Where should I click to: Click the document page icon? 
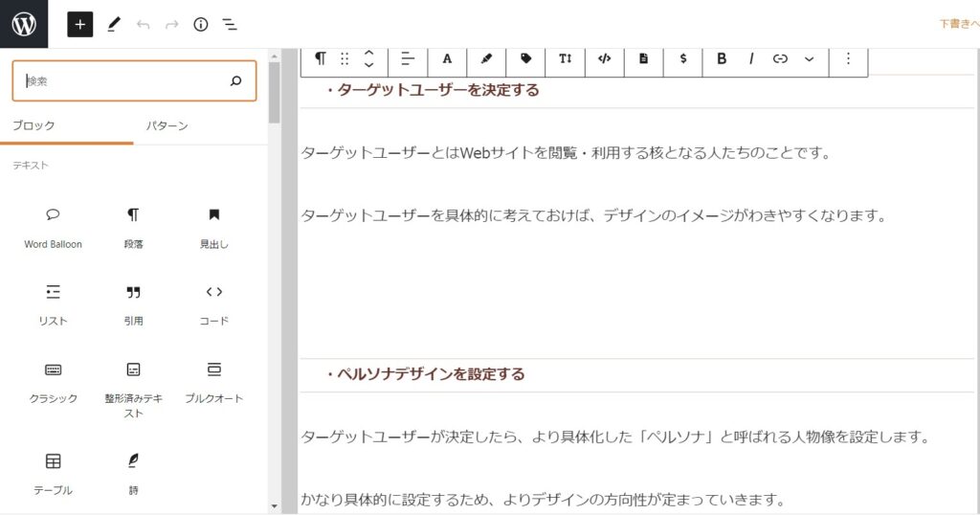click(644, 58)
